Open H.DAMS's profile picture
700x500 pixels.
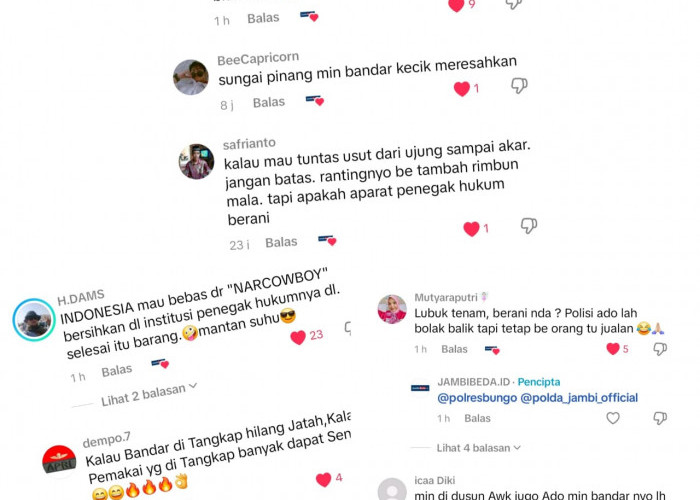(34, 320)
